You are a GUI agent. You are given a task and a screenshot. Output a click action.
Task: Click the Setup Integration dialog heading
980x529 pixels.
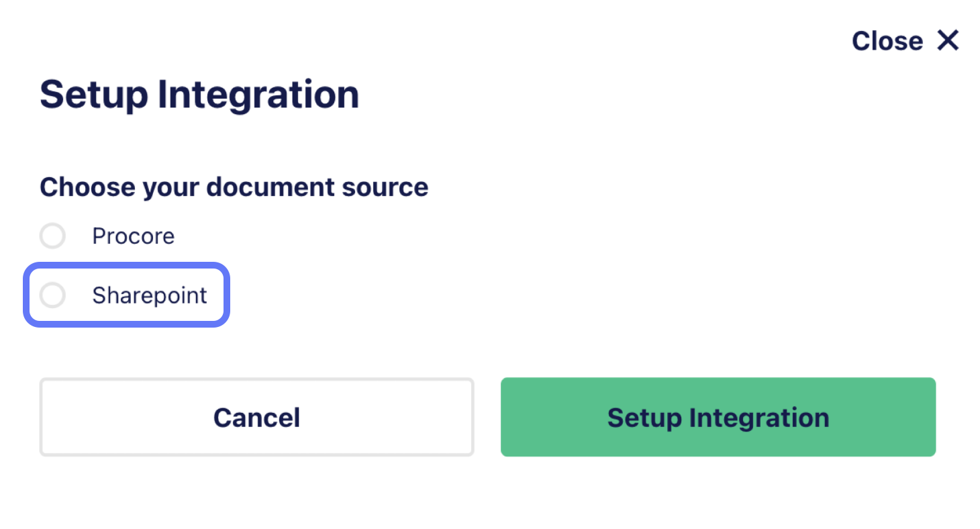point(199,95)
